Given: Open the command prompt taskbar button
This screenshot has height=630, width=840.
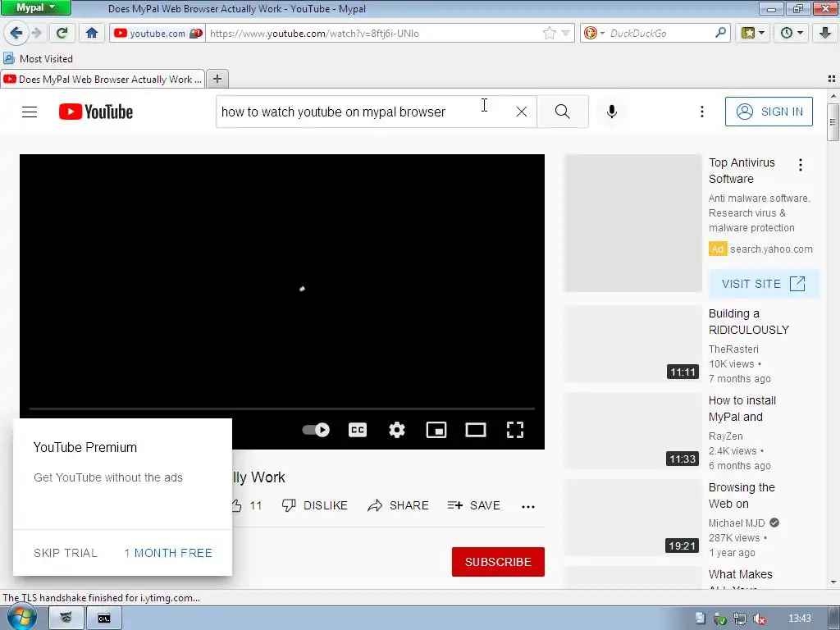Looking at the screenshot, I should pos(104,619).
